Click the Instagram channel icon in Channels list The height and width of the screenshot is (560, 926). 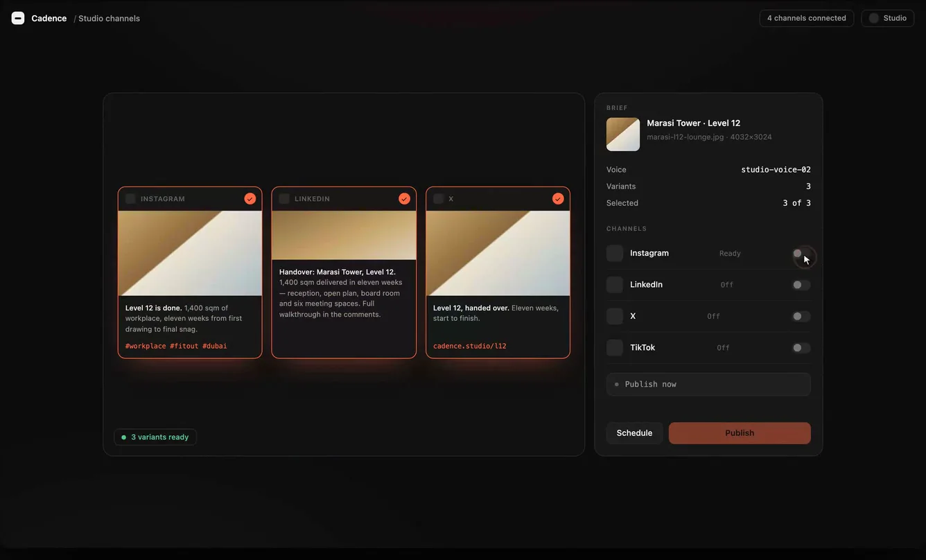click(615, 253)
